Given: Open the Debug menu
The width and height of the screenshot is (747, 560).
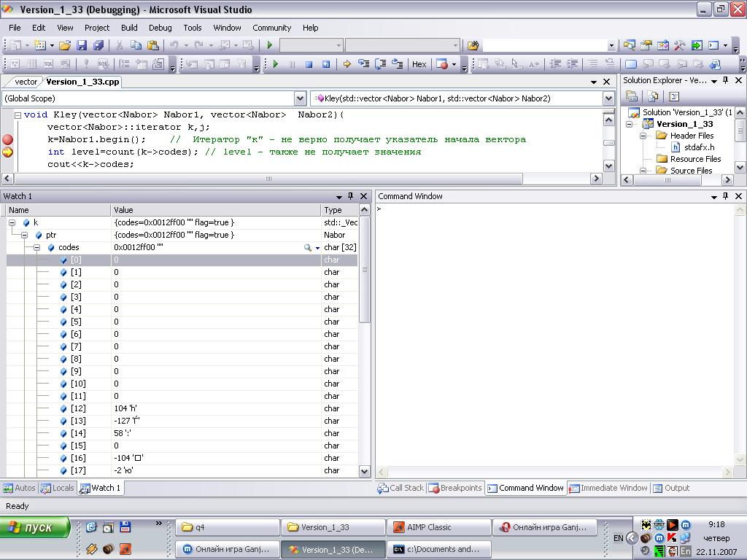Looking at the screenshot, I should tap(160, 28).
